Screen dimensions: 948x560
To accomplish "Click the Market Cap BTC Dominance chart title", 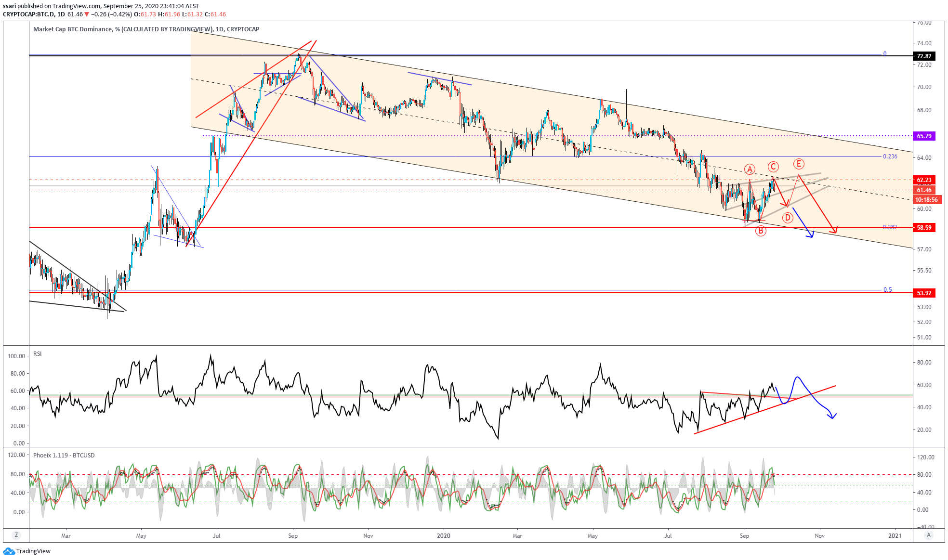I will (146, 29).
